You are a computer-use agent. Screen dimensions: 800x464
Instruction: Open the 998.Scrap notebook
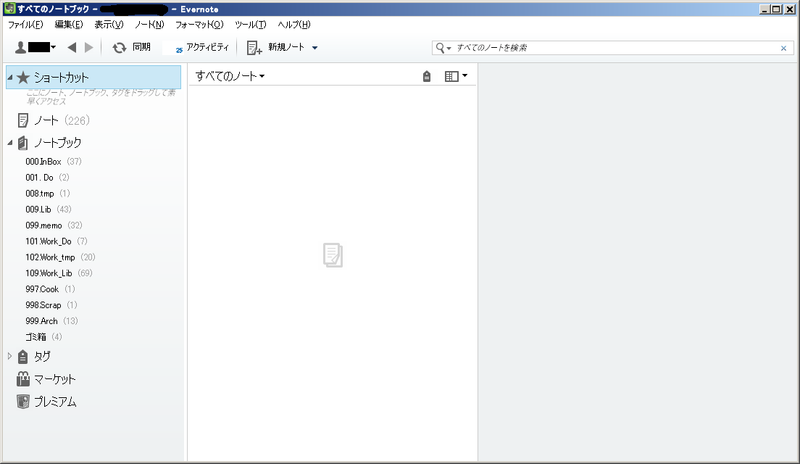click(x=51, y=305)
